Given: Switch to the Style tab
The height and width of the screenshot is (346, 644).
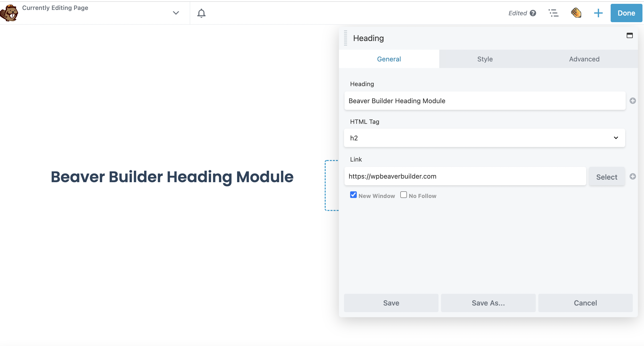Looking at the screenshot, I should (485, 59).
